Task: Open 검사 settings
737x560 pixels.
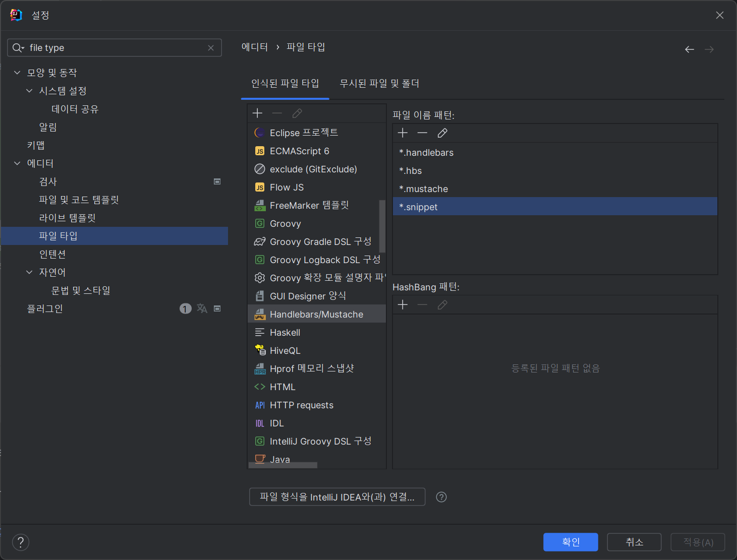Action: 48,181
